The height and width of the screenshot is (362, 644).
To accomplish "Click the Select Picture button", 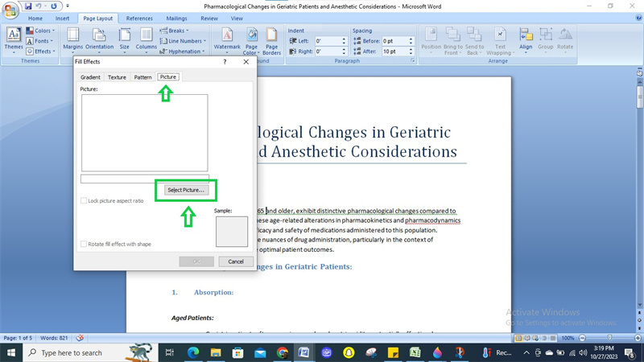I will tap(187, 190).
